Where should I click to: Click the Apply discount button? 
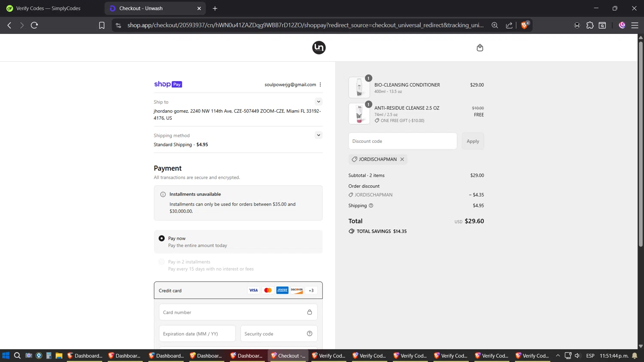[x=473, y=141]
